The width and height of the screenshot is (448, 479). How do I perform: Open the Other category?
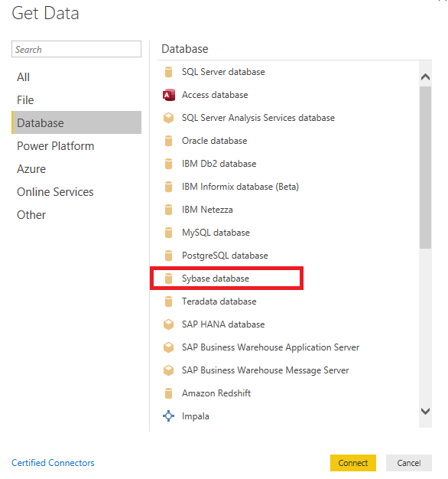[76, 214]
